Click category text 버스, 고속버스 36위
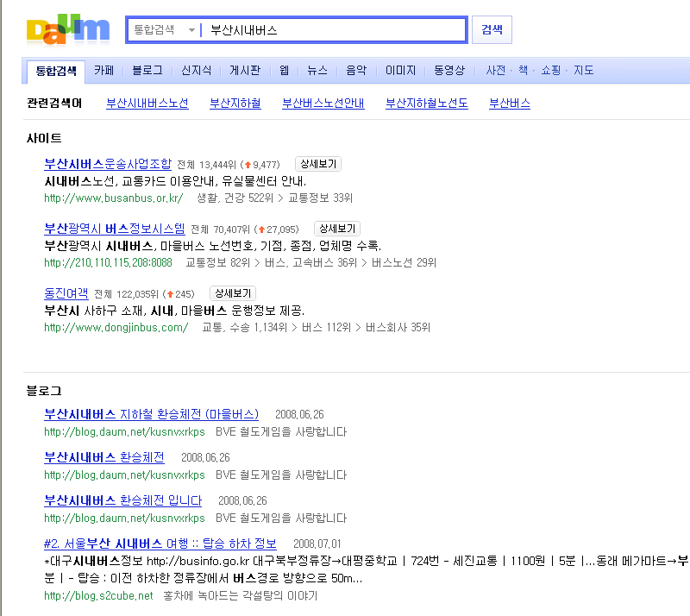 310,263
